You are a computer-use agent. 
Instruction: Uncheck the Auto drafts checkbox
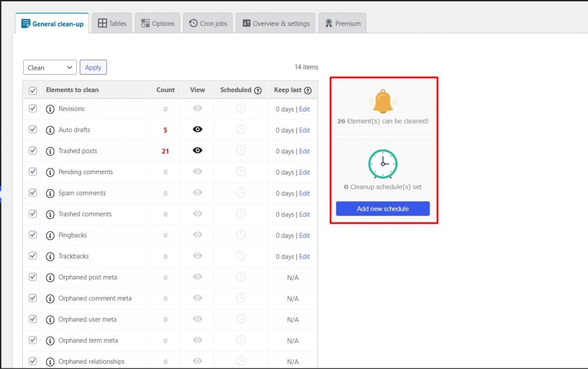(x=33, y=129)
